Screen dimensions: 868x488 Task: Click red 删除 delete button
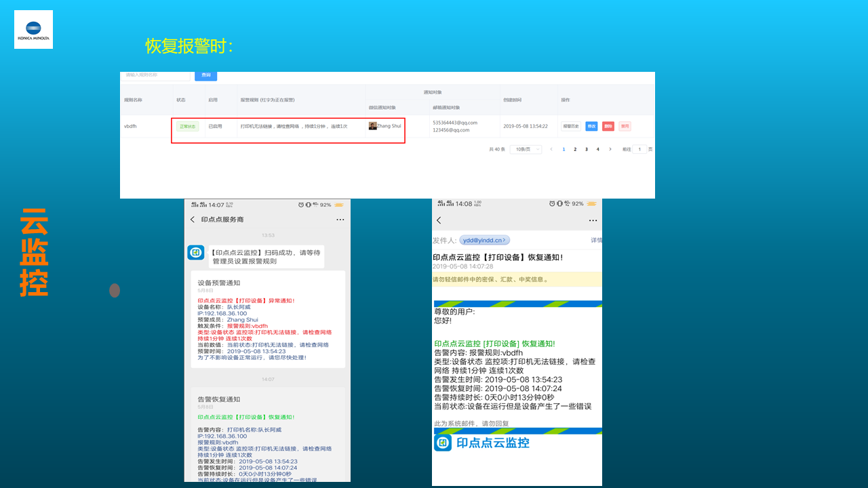tap(608, 126)
